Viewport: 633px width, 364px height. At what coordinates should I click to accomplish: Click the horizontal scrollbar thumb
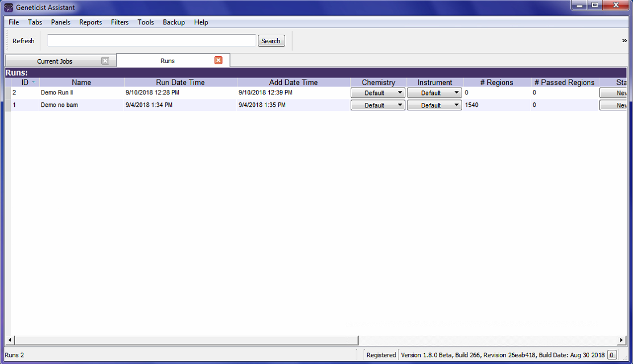click(186, 340)
